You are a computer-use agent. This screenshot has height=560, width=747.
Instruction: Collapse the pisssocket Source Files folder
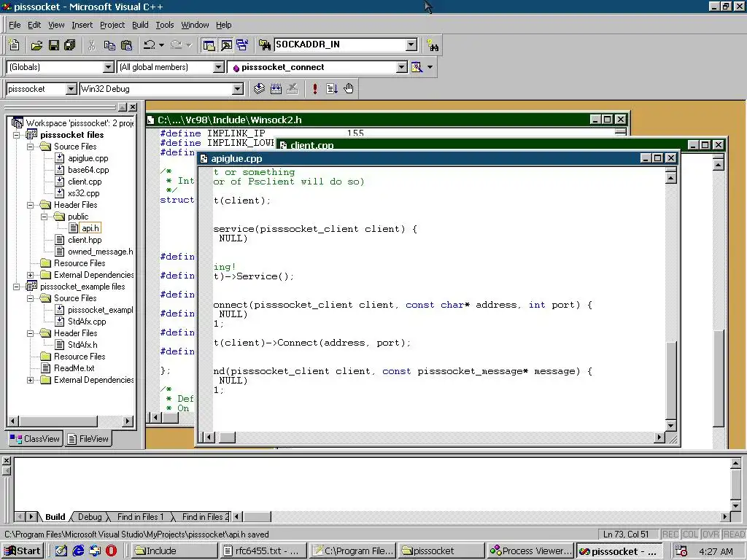point(31,147)
